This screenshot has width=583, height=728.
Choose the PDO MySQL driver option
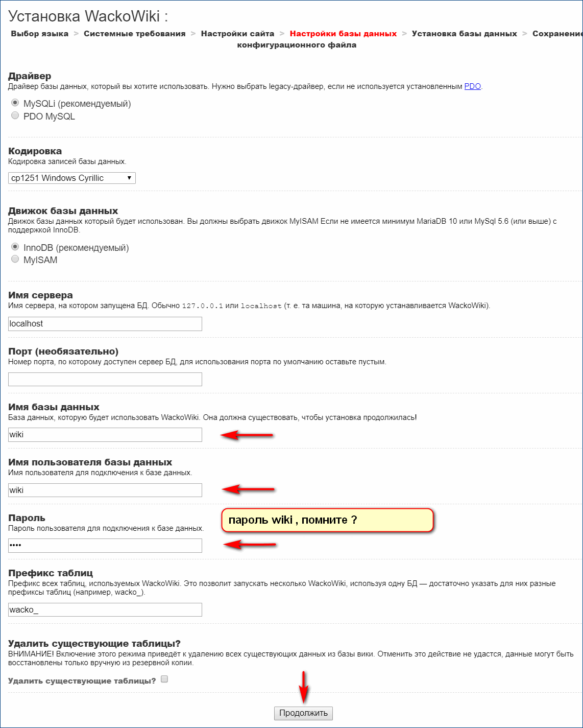(15, 115)
